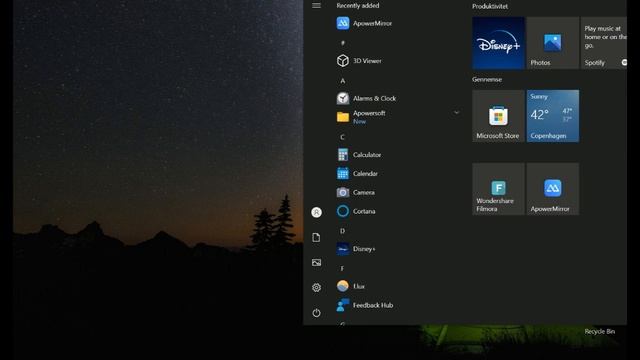Open Settings gear icon

316,288
